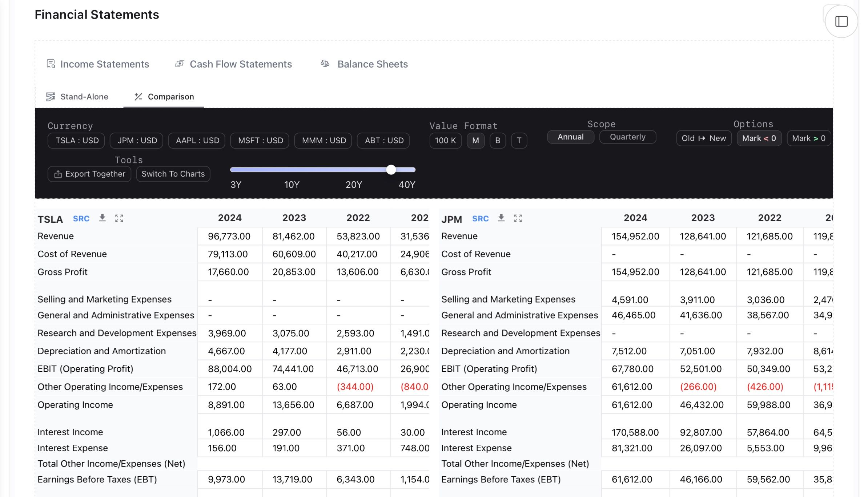Open ABT : USD currency selector
The height and width of the screenshot is (497, 868).
[x=383, y=141]
